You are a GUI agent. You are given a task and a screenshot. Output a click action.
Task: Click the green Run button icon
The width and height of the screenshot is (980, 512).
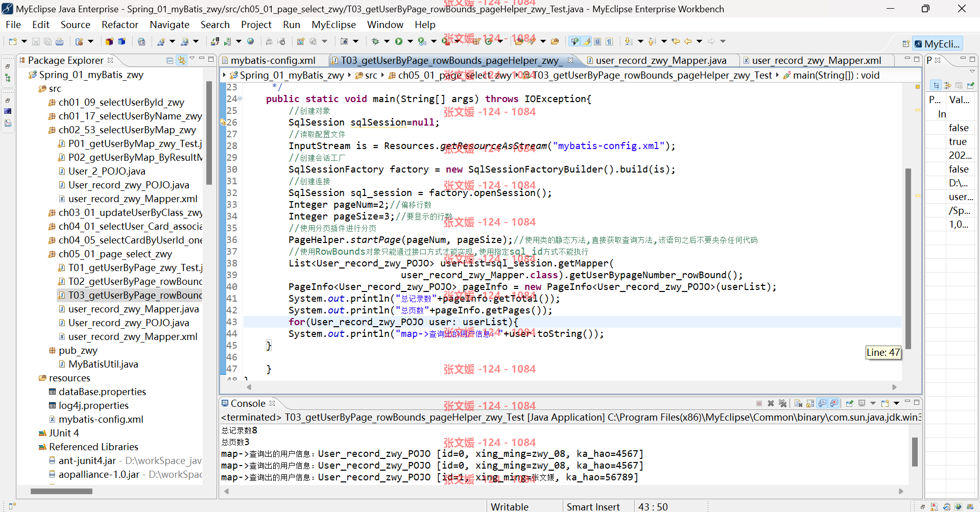click(399, 41)
